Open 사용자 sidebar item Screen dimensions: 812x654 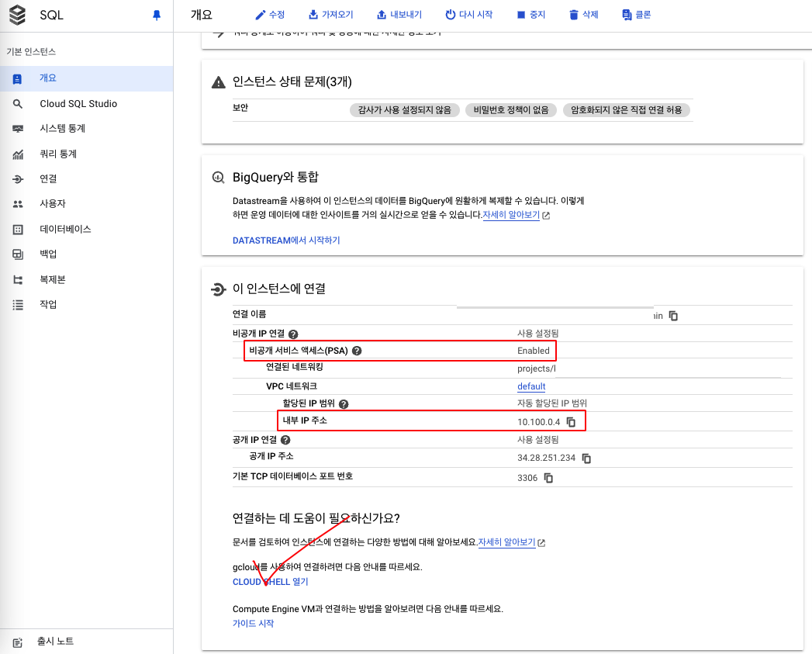[x=87, y=204]
